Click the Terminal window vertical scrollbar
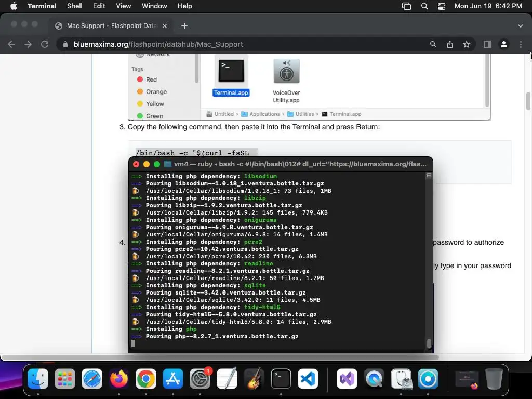Viewport: 532px width, 399px height. click(429, 343)
